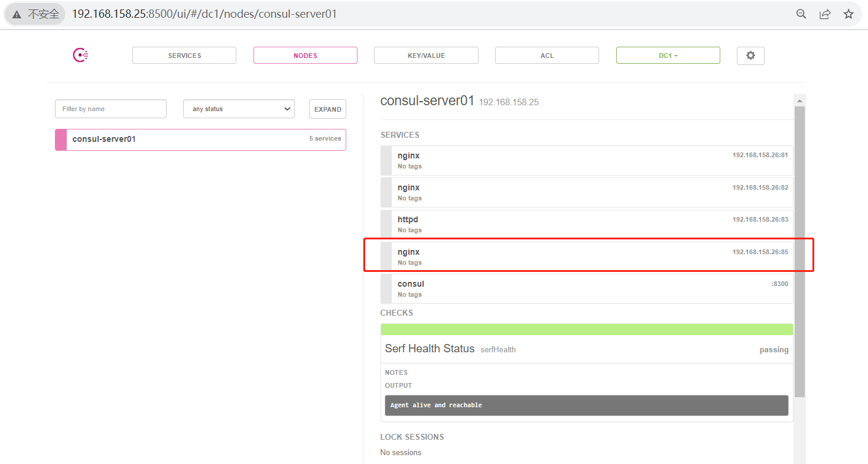Select the NODES navigation item
The image size is (868, 464).
point(305,55)
